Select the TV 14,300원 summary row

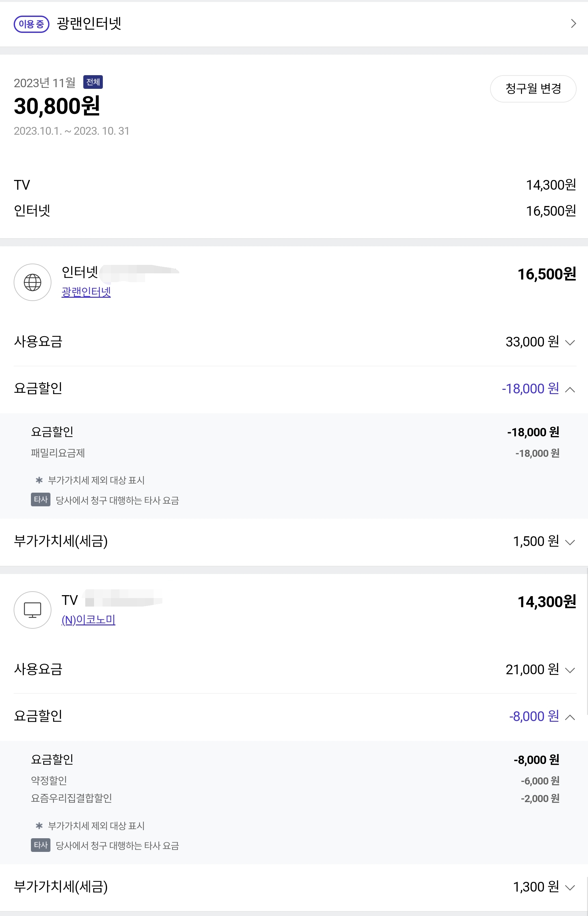click(294, 185)
